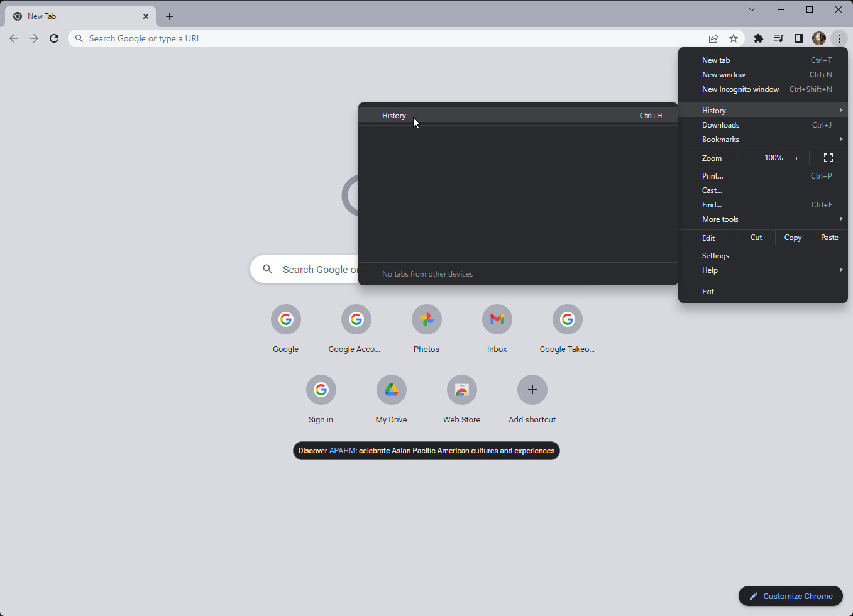Increase zoom with the plus button
853x616 pixels.
[796, 158]
